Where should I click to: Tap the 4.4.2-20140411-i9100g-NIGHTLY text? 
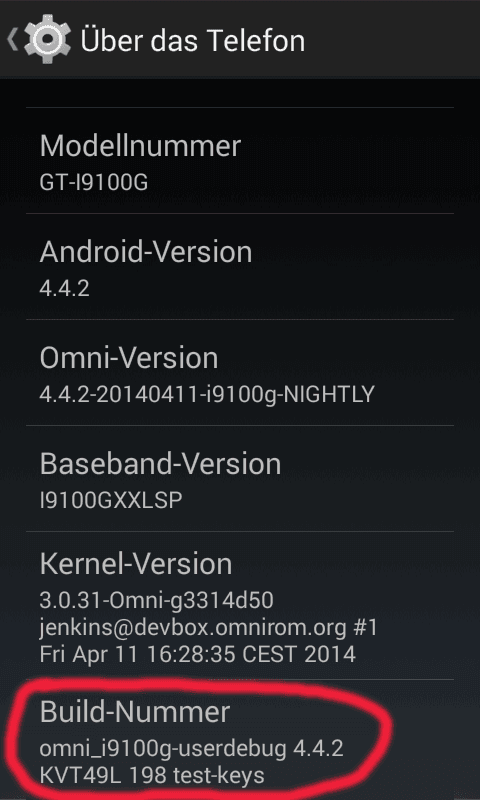click(207, 394)
